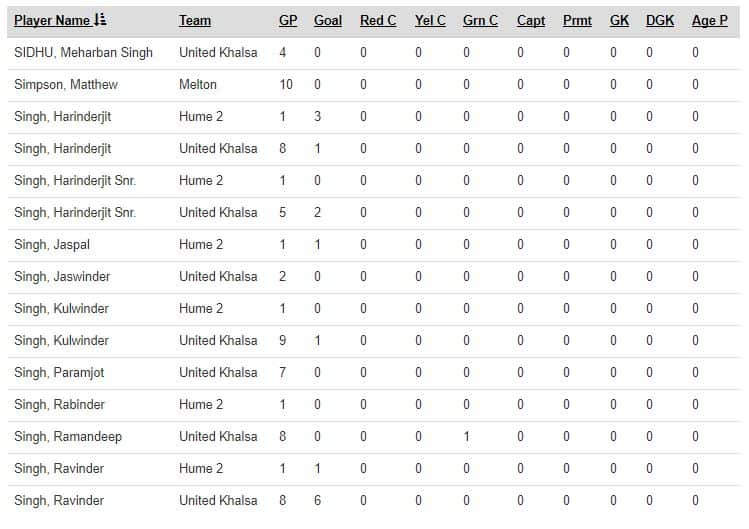The height and width of the screenshot is (529, 749).
Task: Sort by Age P column header
Action: (x=710, y=20)
